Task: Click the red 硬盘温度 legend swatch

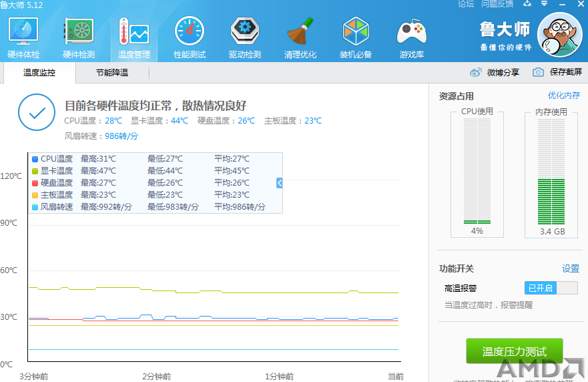Action: click(35, 183)
